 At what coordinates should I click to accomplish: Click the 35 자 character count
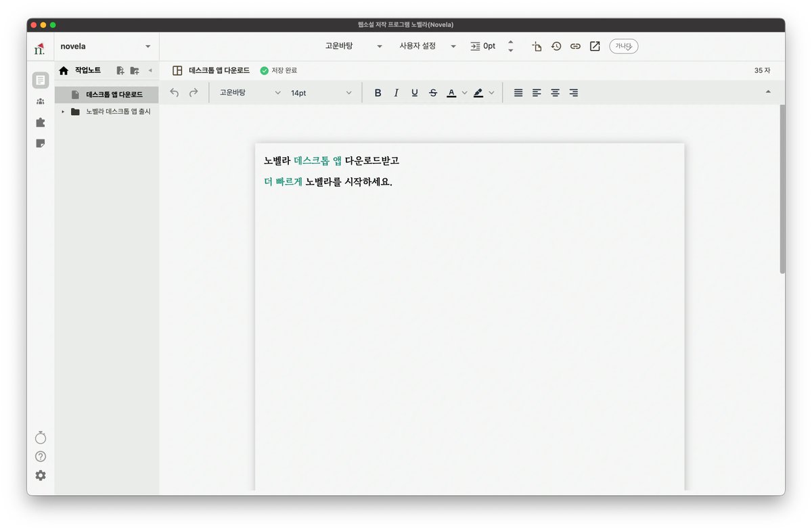tap(762, 70)
